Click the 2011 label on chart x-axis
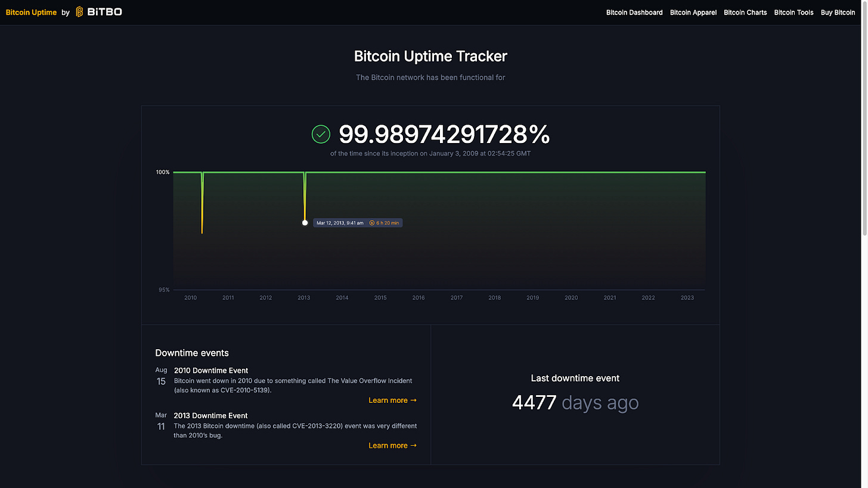The image size is (868, 488). pyautogui.click(x=228, y=297)
